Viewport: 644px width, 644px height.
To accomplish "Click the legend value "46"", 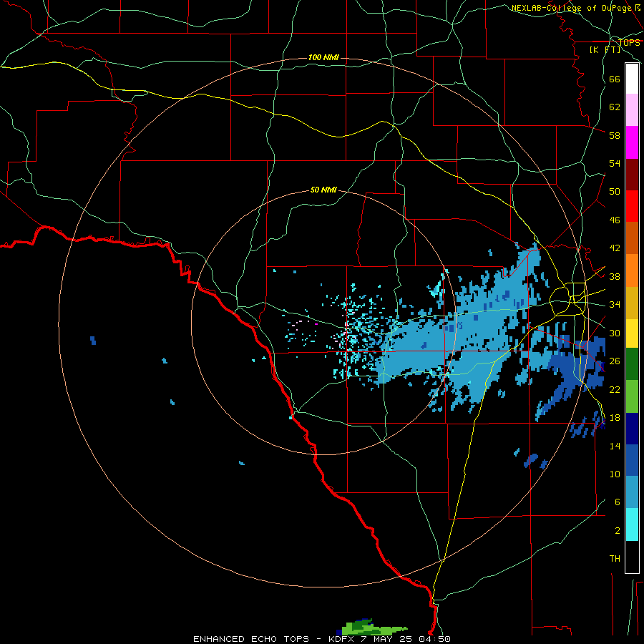I will pos(615,220).
